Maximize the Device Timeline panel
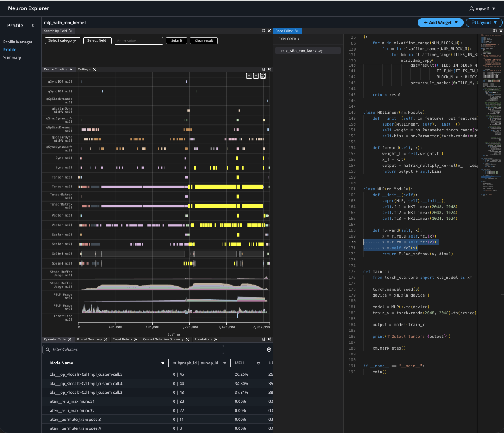The width and height of the screenshot is (504, 433). [264, 69]
